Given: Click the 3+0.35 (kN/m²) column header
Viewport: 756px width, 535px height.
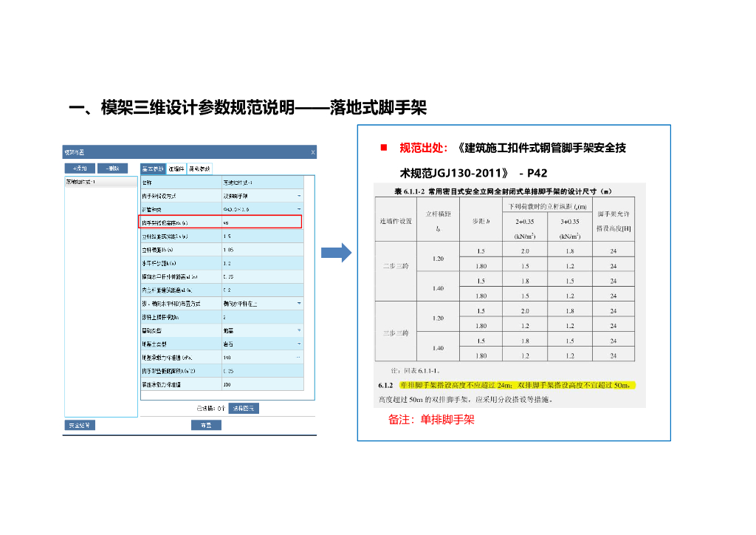Looking at the screenshot, I should pyautogui.click(x=569, y=228).
